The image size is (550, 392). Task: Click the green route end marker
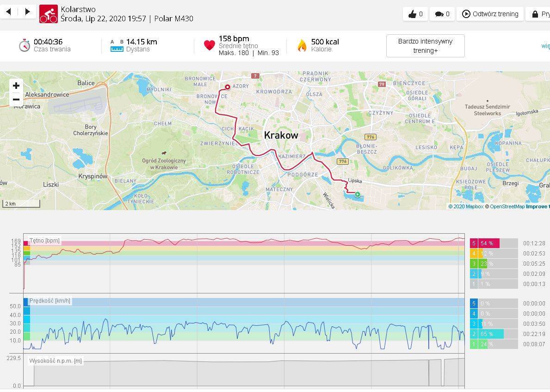click(357, 194)
